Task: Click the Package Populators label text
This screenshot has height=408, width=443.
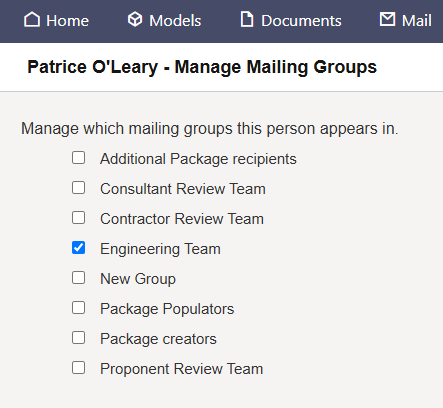Action: pos(167,309)
